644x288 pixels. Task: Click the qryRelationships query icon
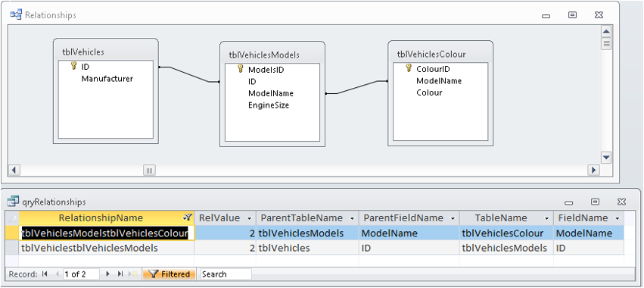(x=13, y=201)
